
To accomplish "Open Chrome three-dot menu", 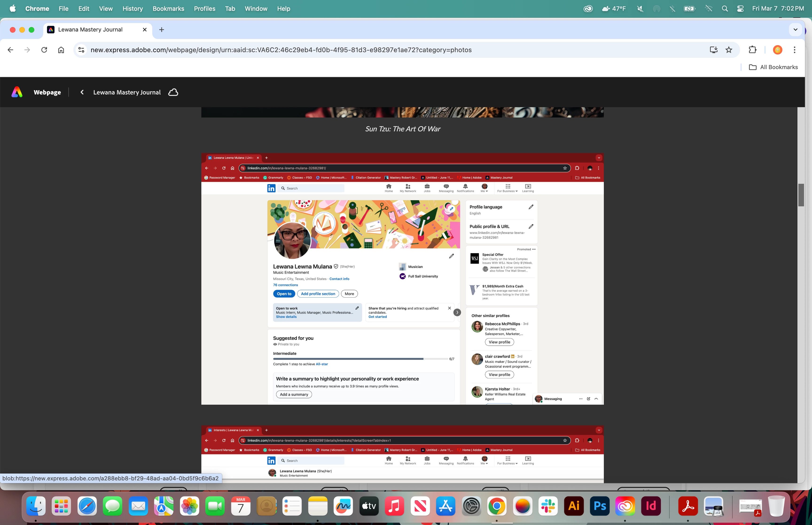I will coord(794,50).
